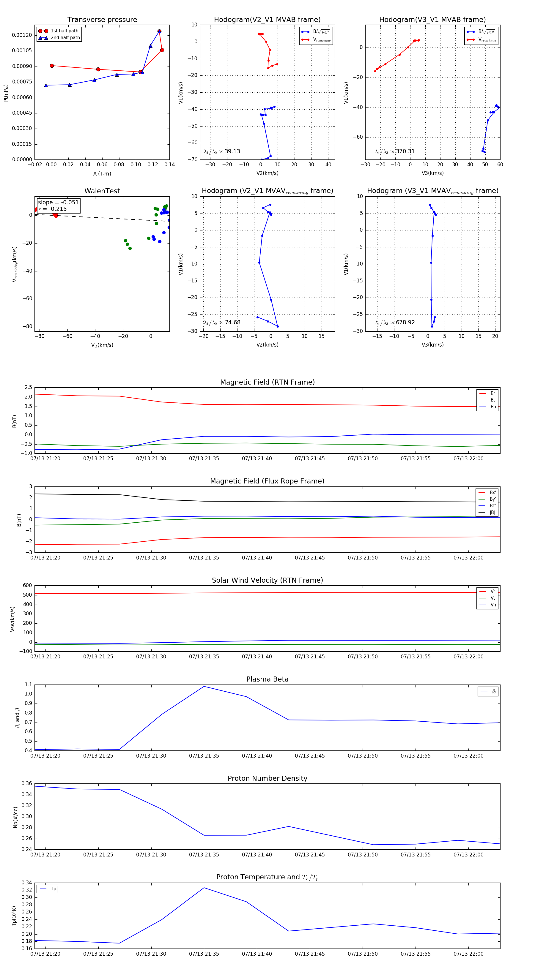Viewport: 535px width, 980px height.
Task: Click the "slope = -0.051" annotation
Action: coord(58,203)
